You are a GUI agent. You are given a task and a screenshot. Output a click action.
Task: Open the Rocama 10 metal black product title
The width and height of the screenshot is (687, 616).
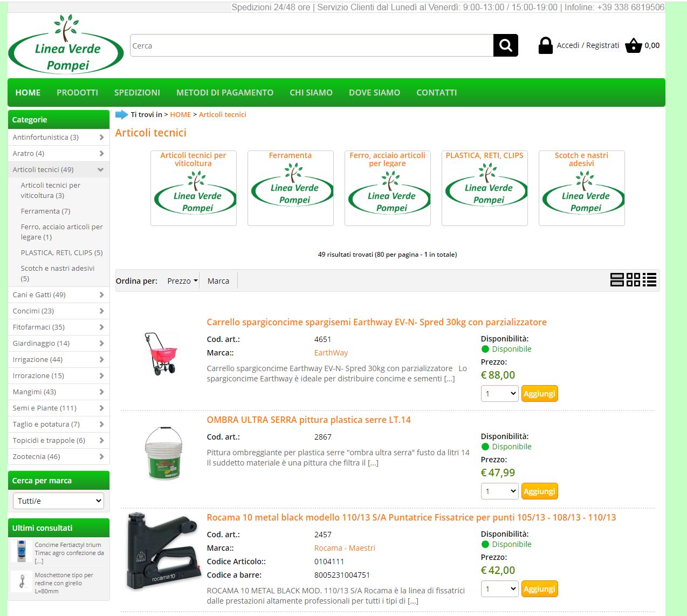411,517
